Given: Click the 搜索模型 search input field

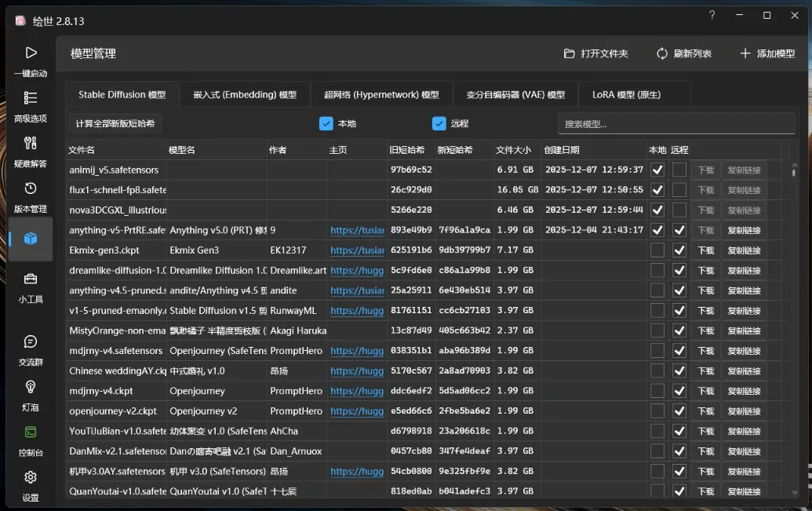Looking at the screenshot, I should pyautogui.click(x=676, y=124).
